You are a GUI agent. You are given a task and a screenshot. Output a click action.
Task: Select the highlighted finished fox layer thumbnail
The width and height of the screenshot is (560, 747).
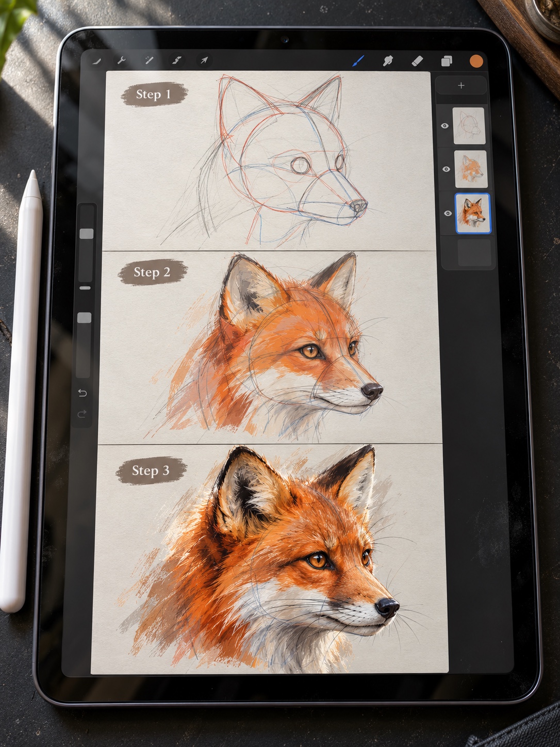pyautogui.click(x=473, y=213)
